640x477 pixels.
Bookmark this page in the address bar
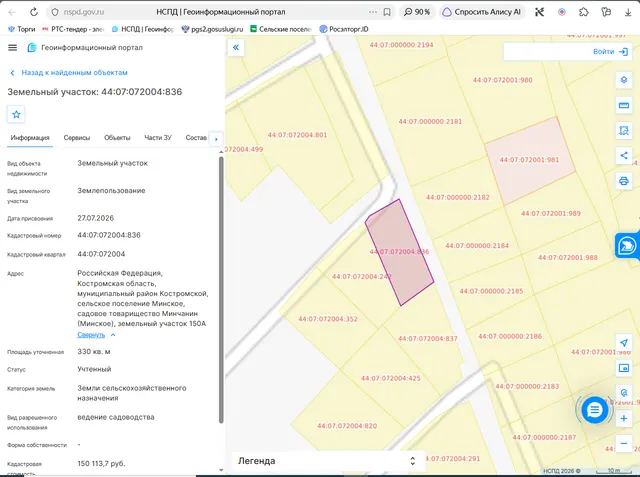(387, 12)
